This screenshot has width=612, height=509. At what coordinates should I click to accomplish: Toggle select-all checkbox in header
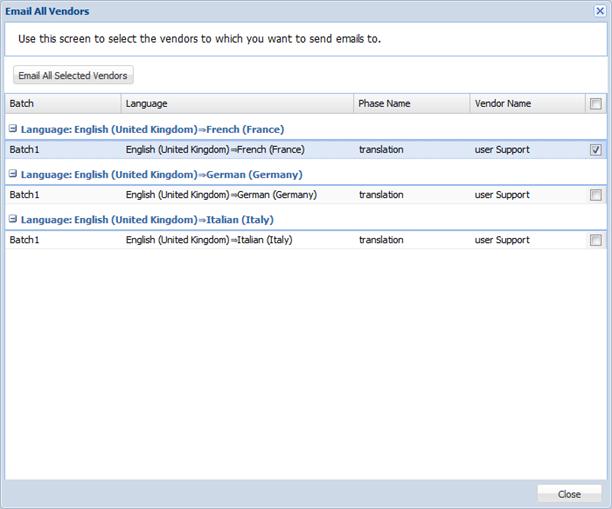point(596,103)
